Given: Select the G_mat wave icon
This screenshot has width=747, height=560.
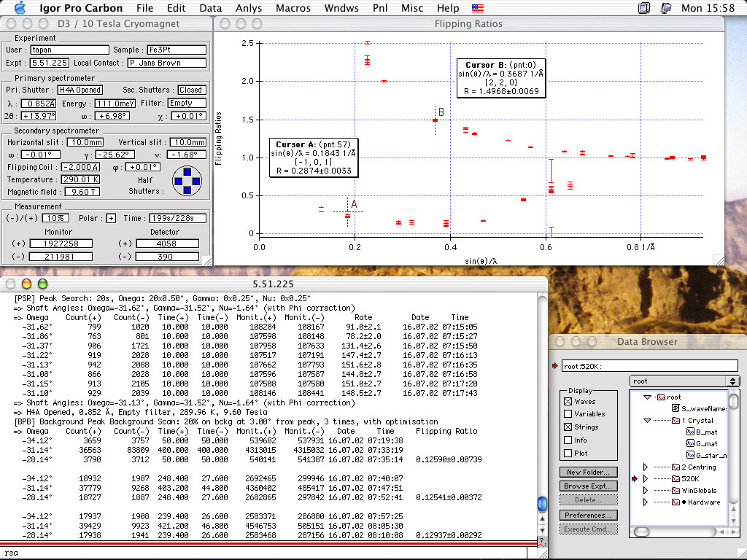Looking at the screenshot, I should (x=690, y=443).
